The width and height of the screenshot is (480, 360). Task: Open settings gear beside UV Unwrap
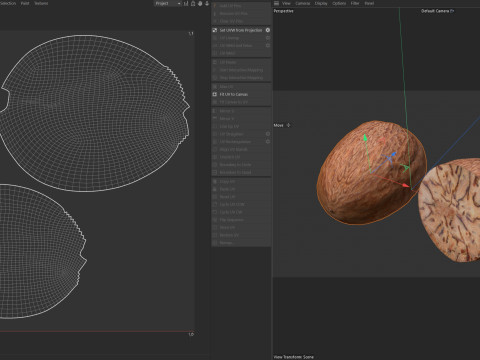click(x=268, y=38)
